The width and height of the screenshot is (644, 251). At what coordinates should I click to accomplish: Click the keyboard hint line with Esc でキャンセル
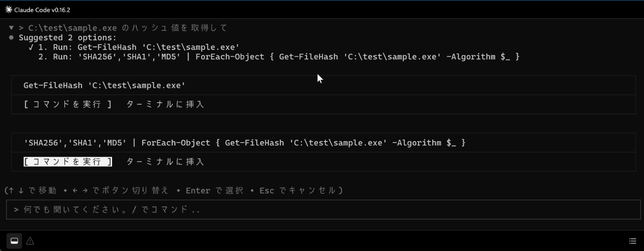[x=173, y=190]
